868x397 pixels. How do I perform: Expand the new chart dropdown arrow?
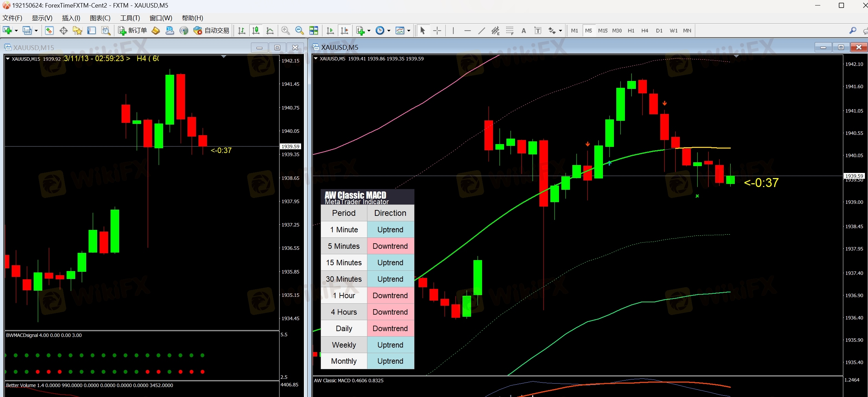pos(16,31)
